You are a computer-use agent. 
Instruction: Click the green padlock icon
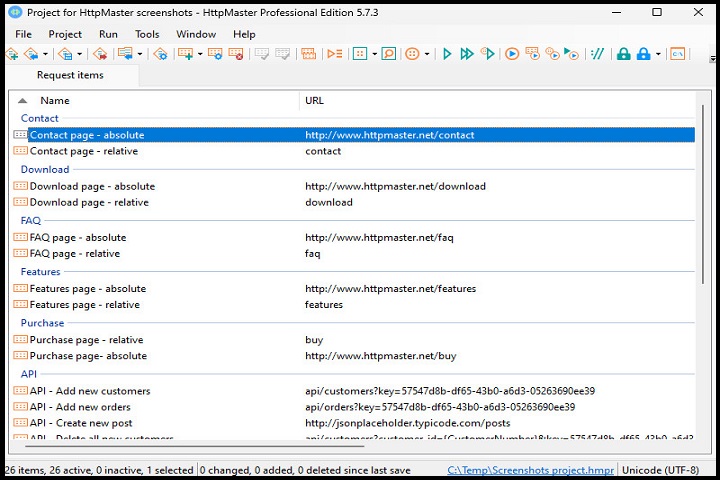coord(623,54)
